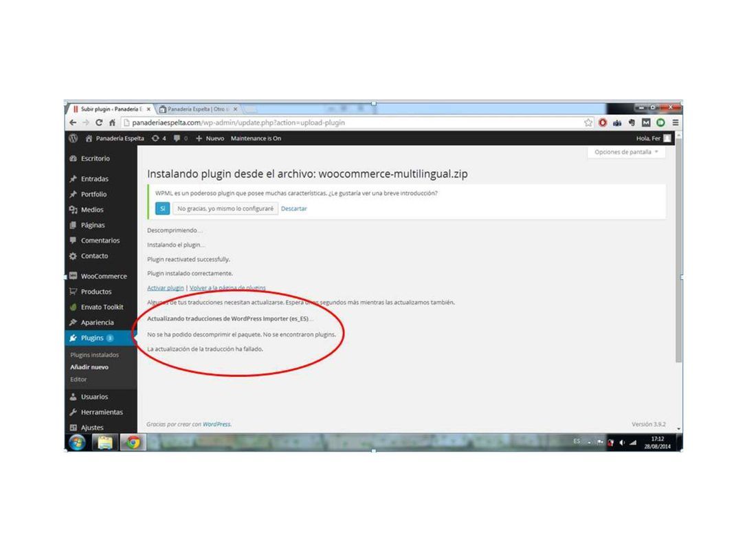Open the comments bubble in the admin bar
Screen dimensions: 756x535
180,138
